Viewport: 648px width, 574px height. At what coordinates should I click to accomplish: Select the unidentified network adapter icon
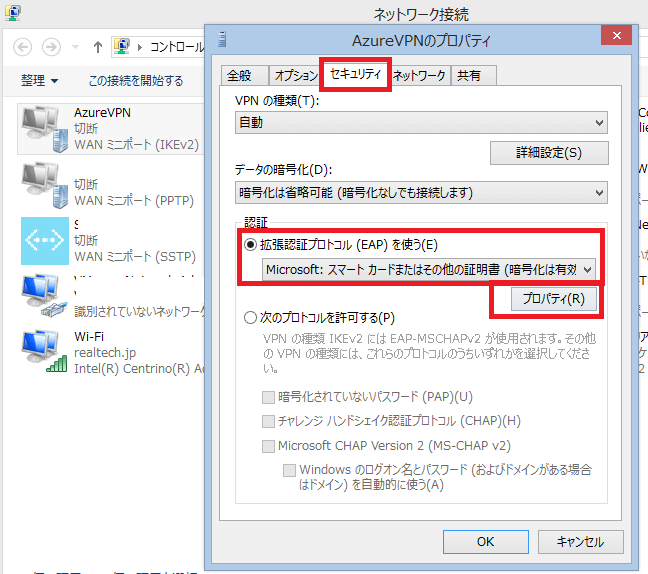coord(45,295)
